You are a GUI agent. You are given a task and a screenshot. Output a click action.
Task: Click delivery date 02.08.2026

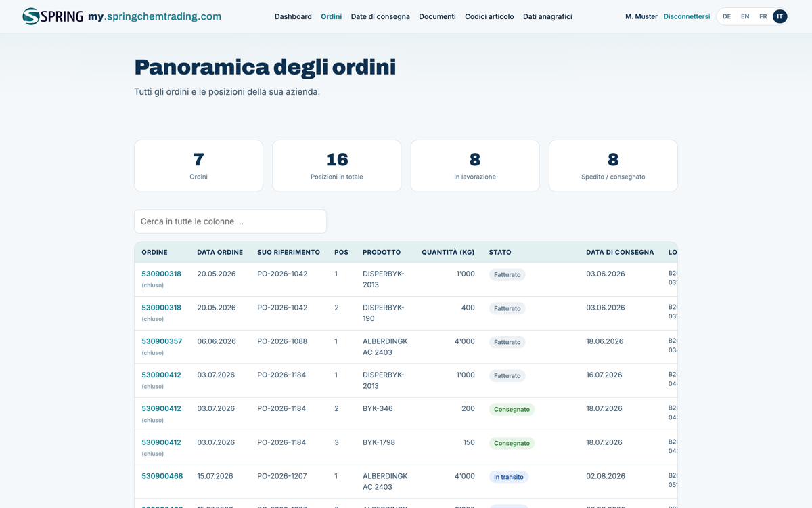pos(605,476)
